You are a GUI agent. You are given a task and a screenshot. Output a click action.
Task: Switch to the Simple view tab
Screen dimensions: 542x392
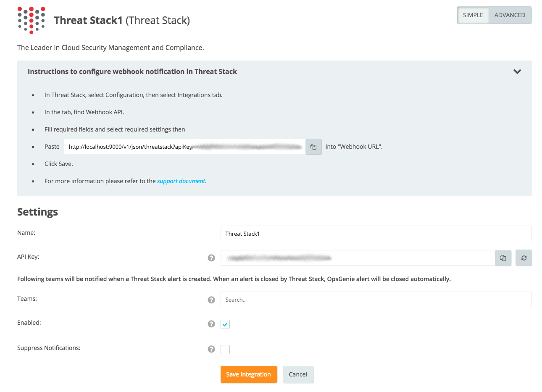[473, 15]
